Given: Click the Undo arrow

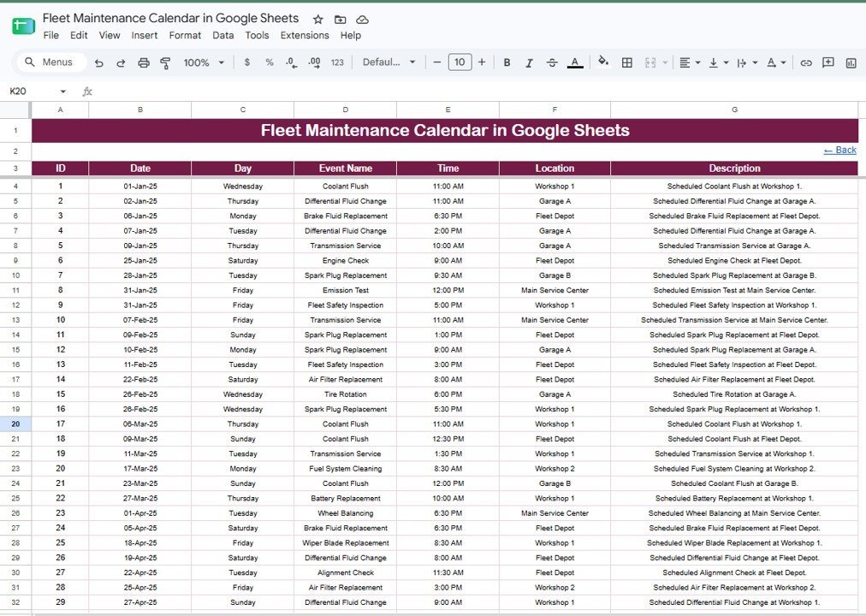Looking at the screenshot, I should click(x=99, y=63).
